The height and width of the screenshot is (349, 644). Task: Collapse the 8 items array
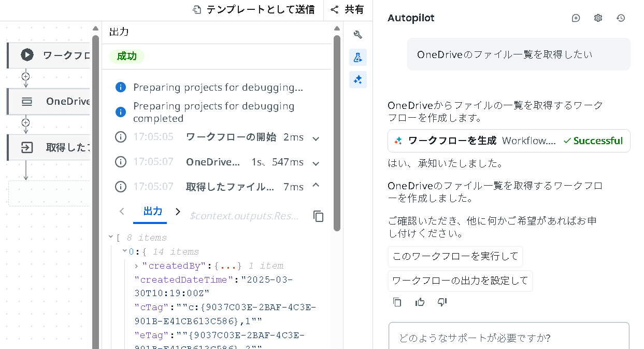pos(110,237)
